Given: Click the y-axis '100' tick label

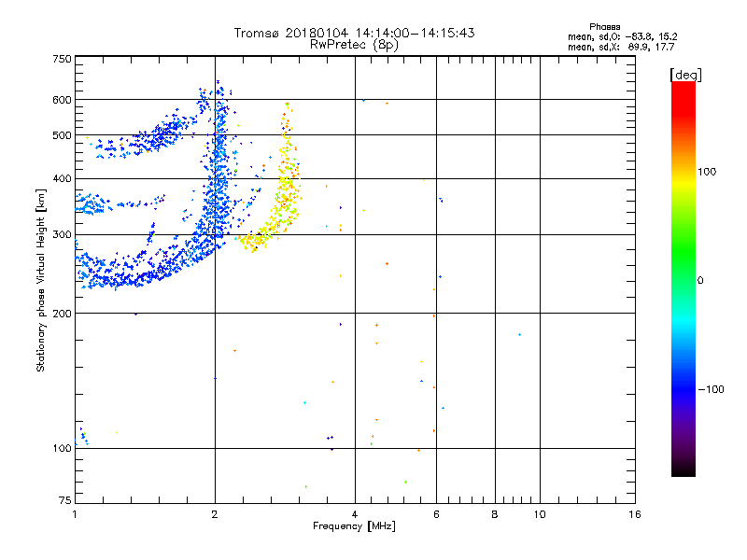Looking at the screenshot, I should pos(62,449).
